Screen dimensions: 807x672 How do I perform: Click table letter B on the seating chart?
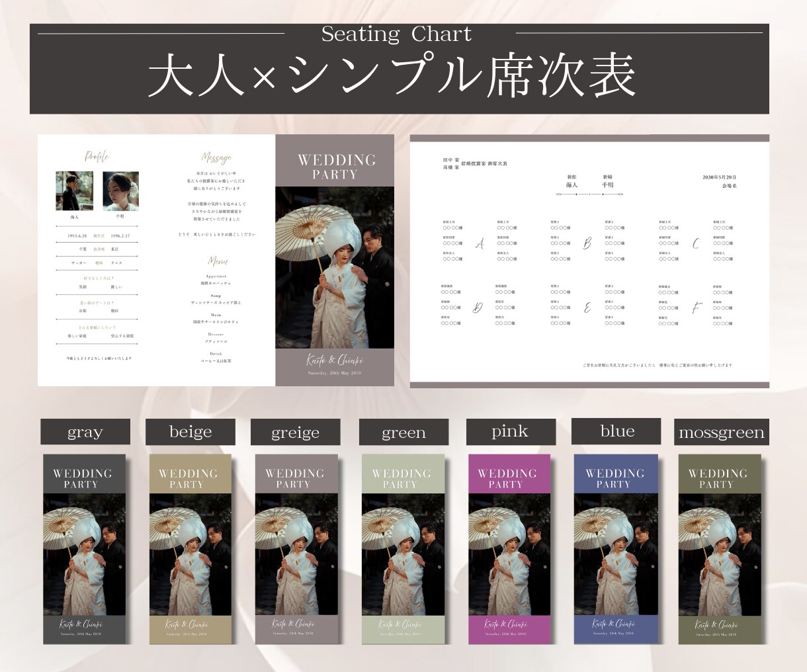click(x=587, y=244)
